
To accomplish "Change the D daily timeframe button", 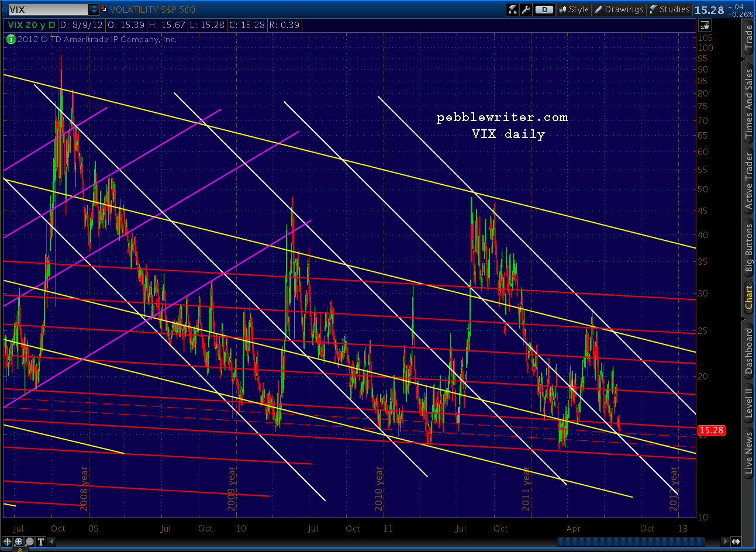I will [544, 9].
